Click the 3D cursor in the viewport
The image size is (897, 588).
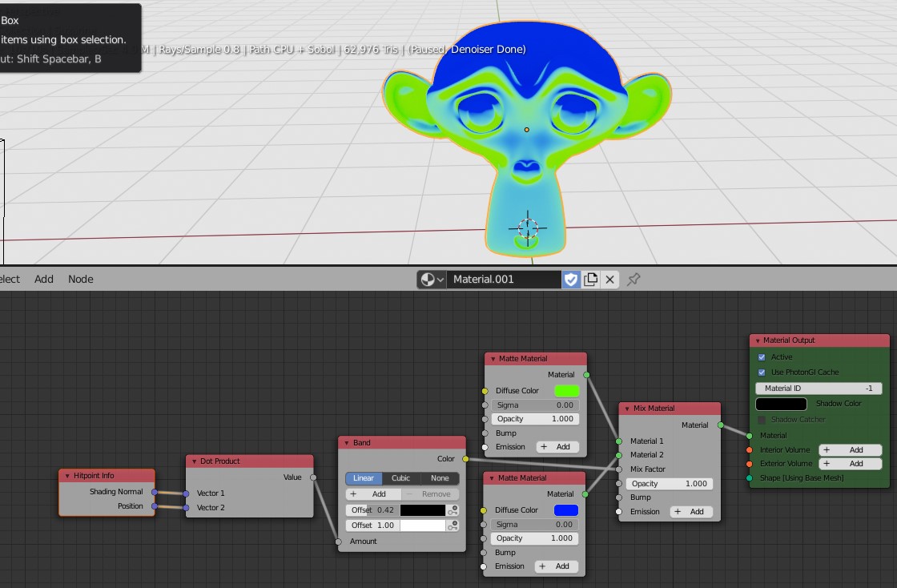(x=528, y=228)
